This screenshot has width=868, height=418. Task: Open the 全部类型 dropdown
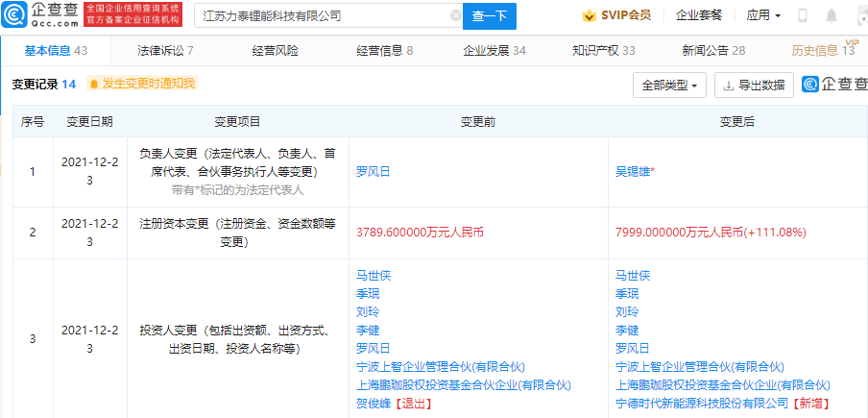click(669, 86)
